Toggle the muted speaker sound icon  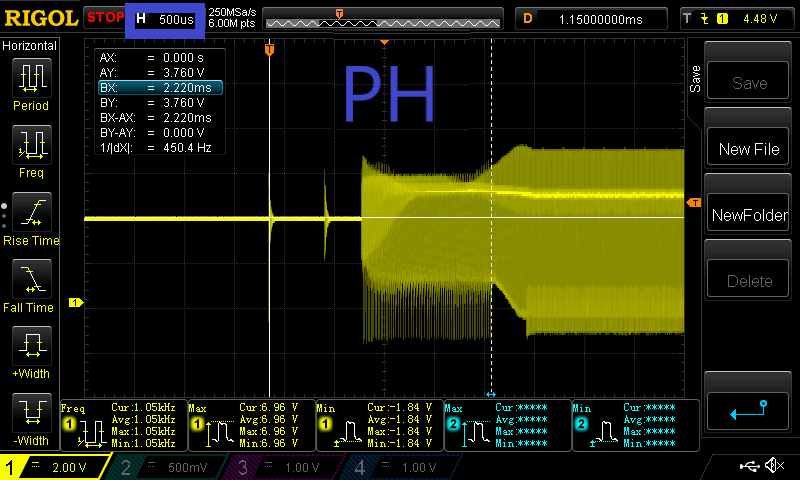(x=774, y=465)
